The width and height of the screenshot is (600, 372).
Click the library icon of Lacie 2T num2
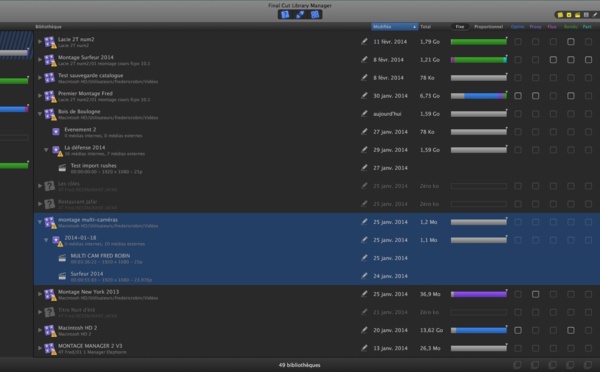(x=50, y=42)
